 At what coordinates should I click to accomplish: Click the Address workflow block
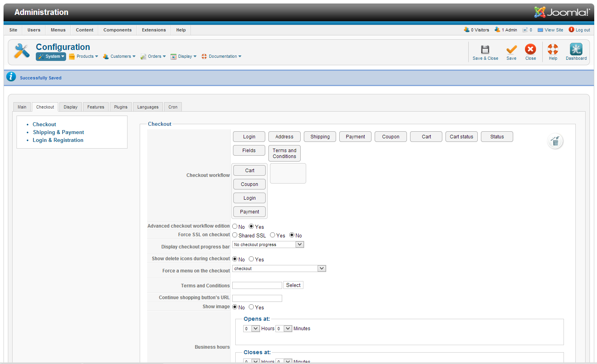(x=284, y=137)
